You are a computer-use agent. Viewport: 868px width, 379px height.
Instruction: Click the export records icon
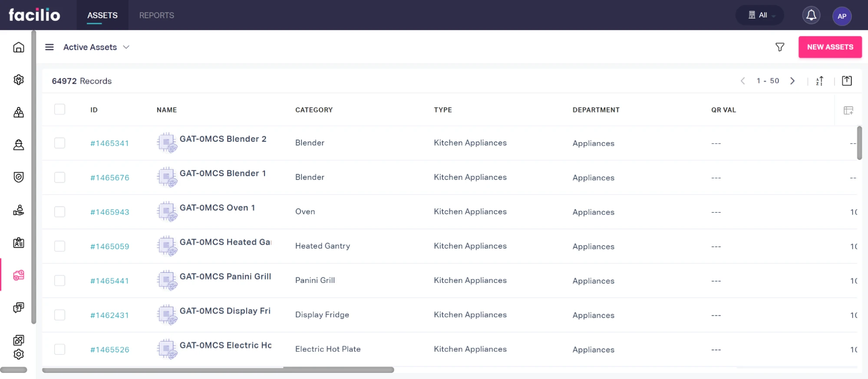click(x=846, y=81)
